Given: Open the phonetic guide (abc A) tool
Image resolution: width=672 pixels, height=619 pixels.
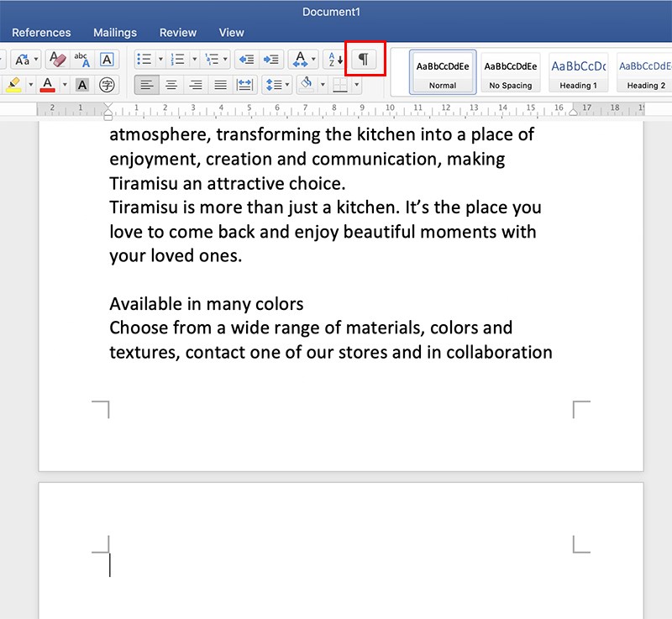Looking at the screenshot, I should [81, 59].
